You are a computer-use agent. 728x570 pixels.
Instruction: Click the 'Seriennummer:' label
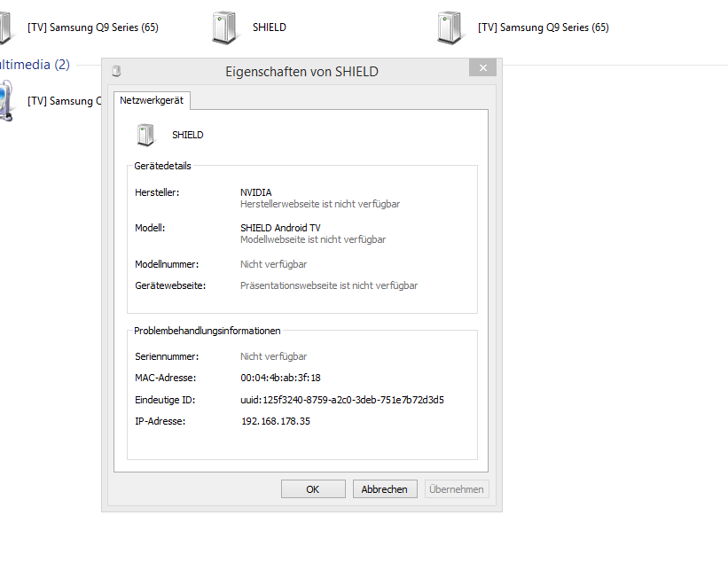tap(167, 356)
